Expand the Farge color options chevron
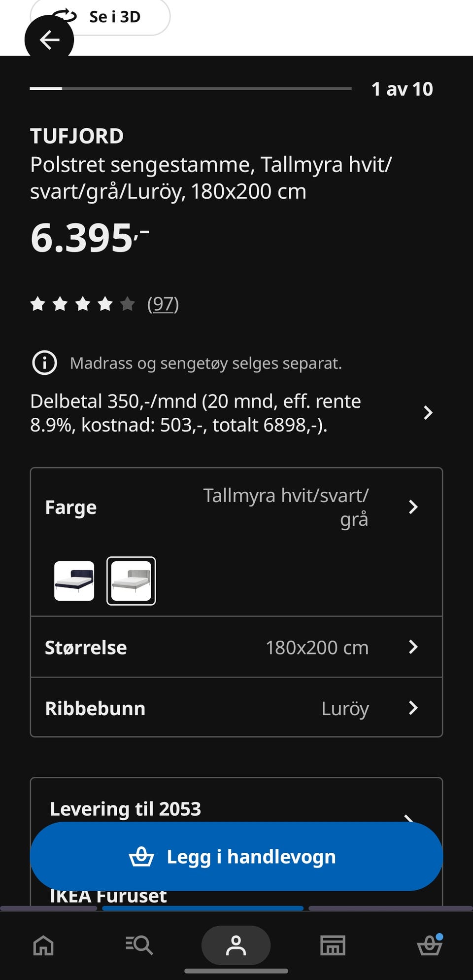The height and width of the screenshot is (980, 473). click(413, 507)
